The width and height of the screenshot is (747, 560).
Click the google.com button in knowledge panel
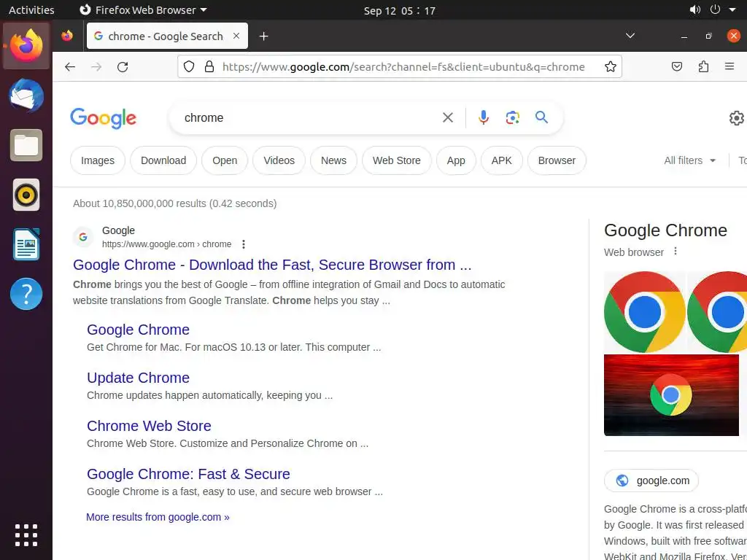click(x=651, y=481)
